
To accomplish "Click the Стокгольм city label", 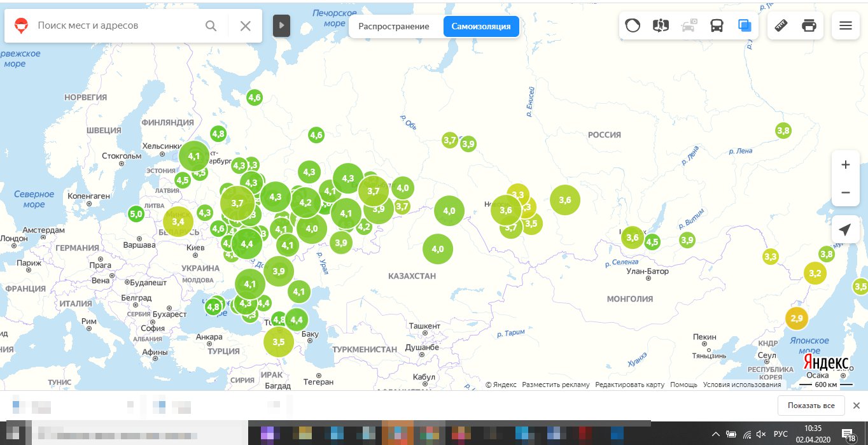I will (x=121, y=156).
